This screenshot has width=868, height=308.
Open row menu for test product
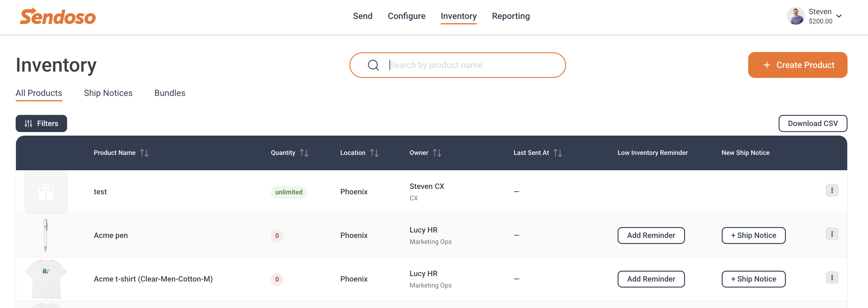pos(832,190)
